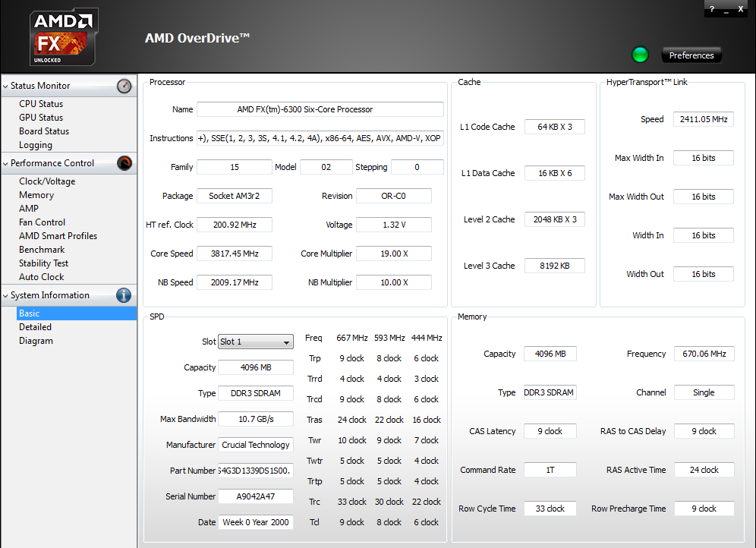
Task: Click the SPD Capacity field 4096 MB
Action: tap(256, 367)
